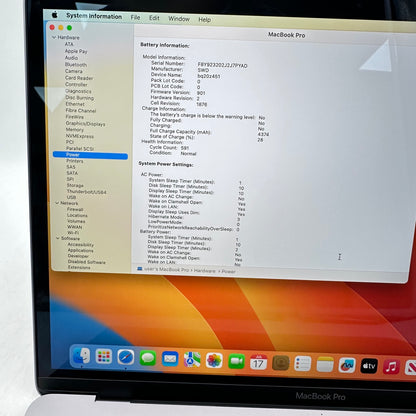This screenshot has height=416, width=416.
Task: Launch Safari from the Dock
Action: [x=126, y=357]
